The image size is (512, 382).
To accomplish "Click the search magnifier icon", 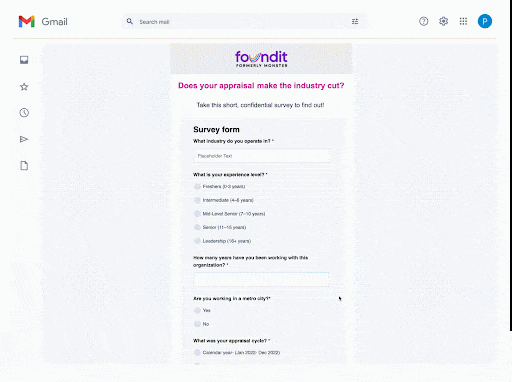I will (130, 21).
